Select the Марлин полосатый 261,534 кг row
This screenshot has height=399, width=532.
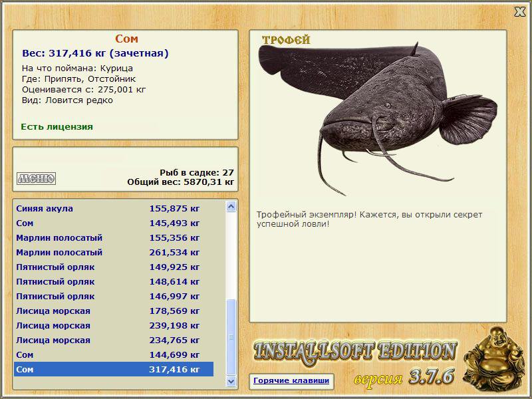(114, 252)
